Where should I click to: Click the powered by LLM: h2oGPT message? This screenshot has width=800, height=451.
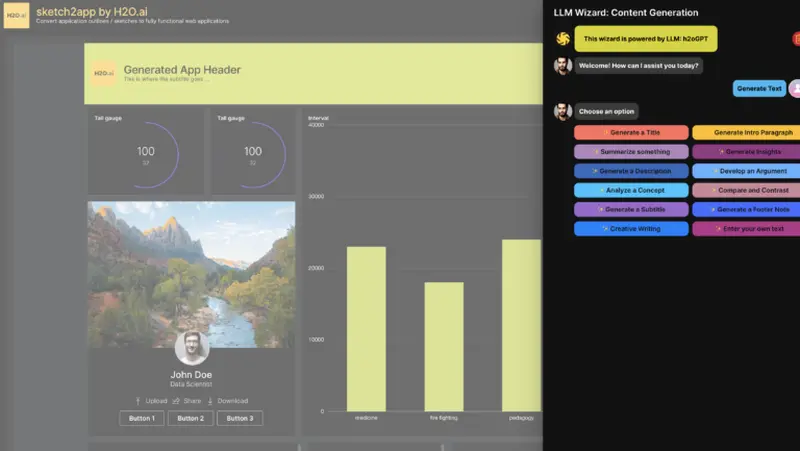(x=646, y=39)
